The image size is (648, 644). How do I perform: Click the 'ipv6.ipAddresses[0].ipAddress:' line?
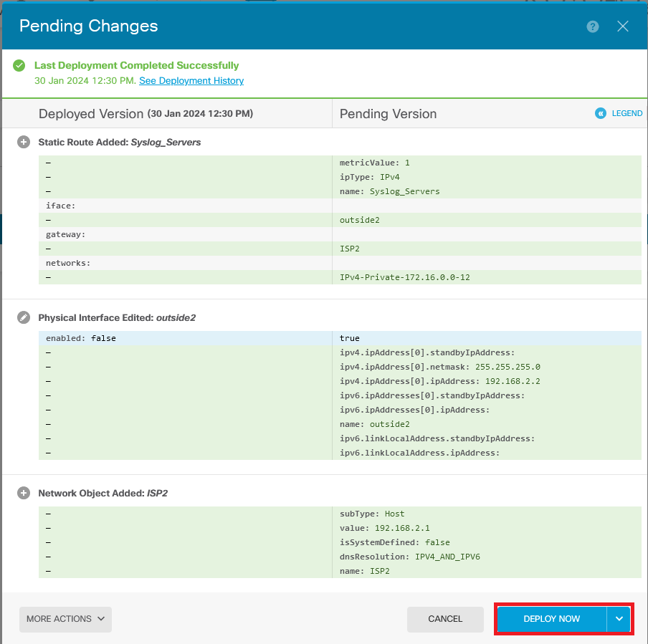[x=414, y=410]
